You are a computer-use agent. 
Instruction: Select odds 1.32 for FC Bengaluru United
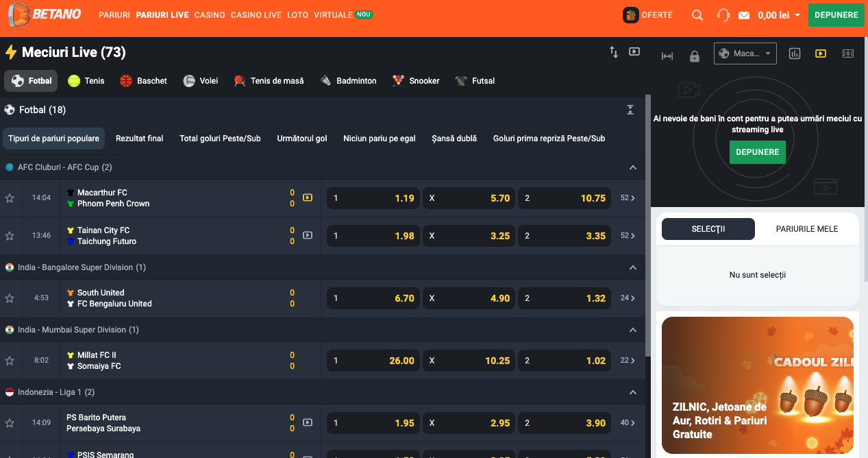coord(565,298)
